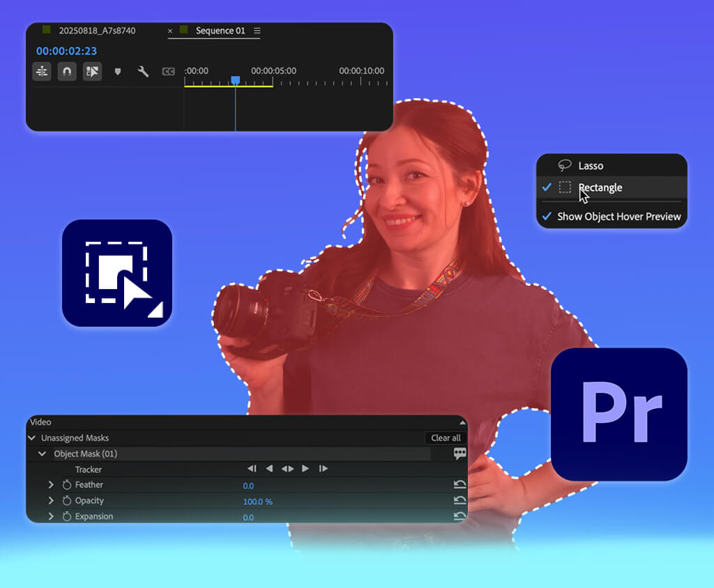Click the Premiere Pro Pr logo
Image resolution: width=714 pixels, height=588 pixels.
pos(619,414)
